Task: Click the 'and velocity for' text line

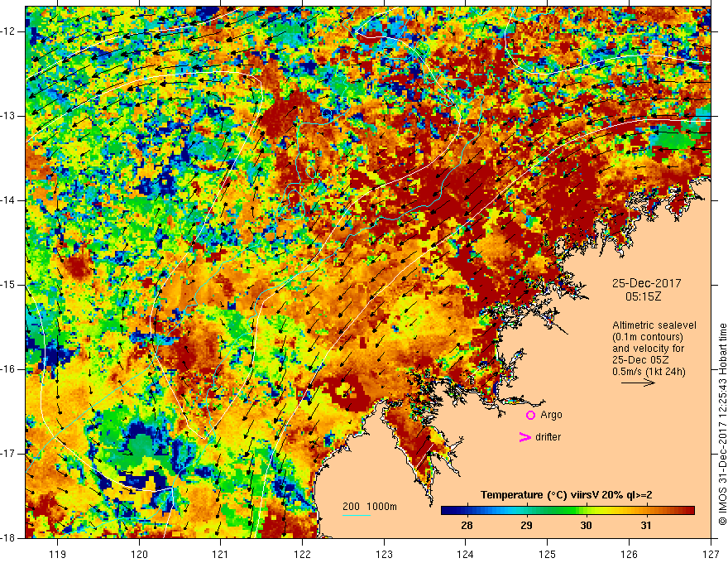Action: tap(648, 349)
